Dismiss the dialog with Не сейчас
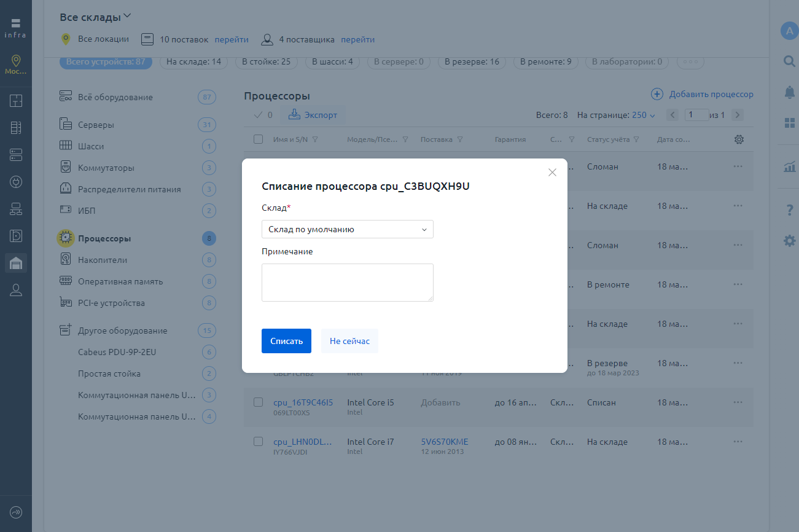Image resolution: width=799 pixels, height=532 pixels. point(349,341)
